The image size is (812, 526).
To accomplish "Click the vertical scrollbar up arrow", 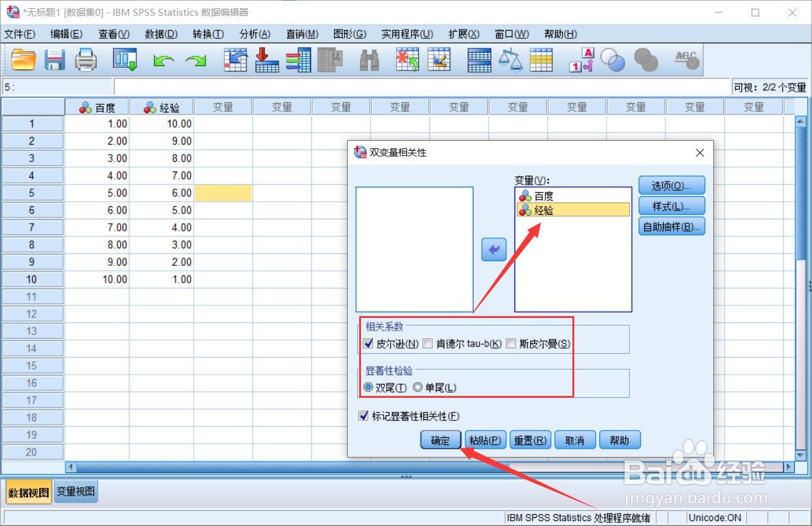I will [801, 121].
